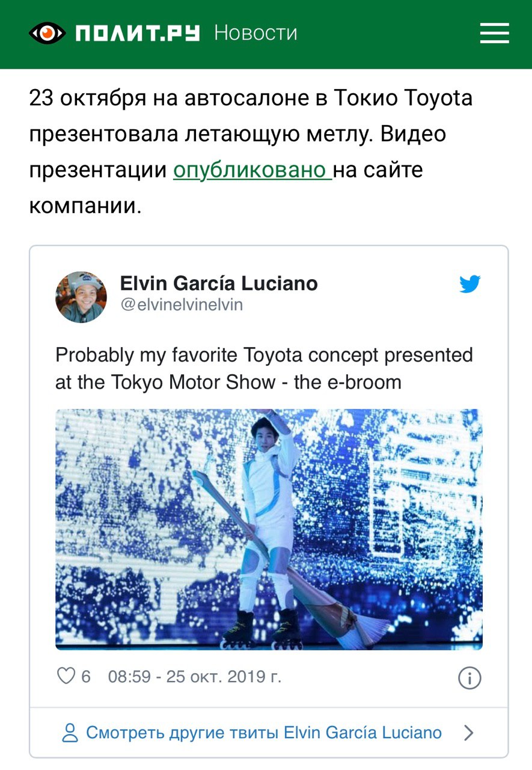The image size is (532, 770).
Task: Open the @elvinelvinelvin handle
Action: (x=182, y=305)
